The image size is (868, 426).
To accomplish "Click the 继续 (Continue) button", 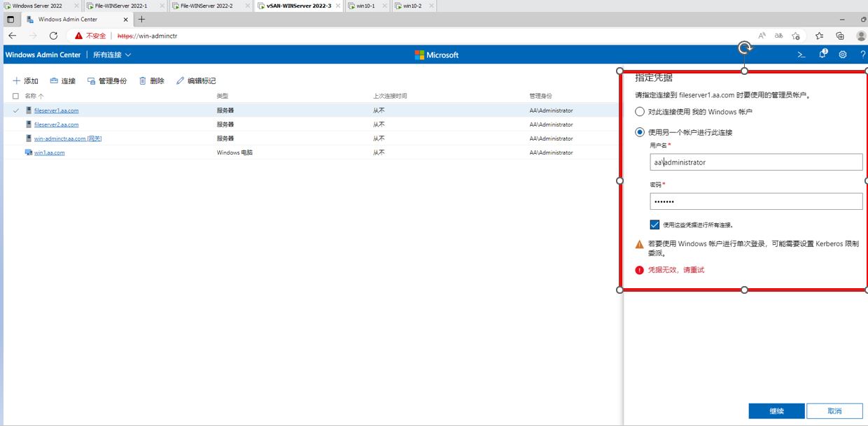I will pyautogui.click(x=777, y=411).
